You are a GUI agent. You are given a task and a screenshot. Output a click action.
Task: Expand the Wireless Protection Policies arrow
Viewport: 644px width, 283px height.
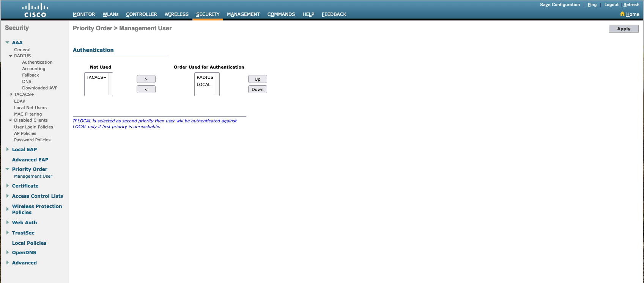7,209
